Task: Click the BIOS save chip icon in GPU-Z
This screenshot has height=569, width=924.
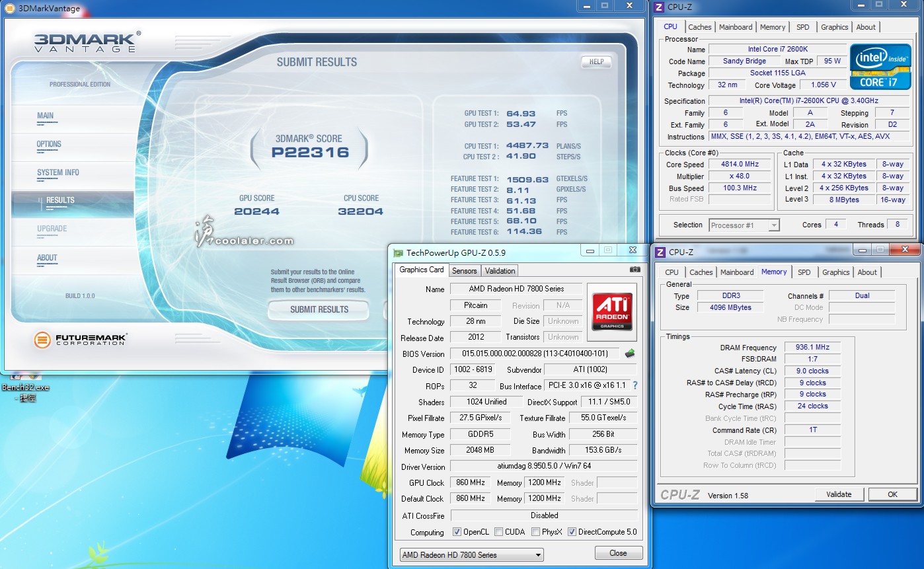Action: point(630,354)
